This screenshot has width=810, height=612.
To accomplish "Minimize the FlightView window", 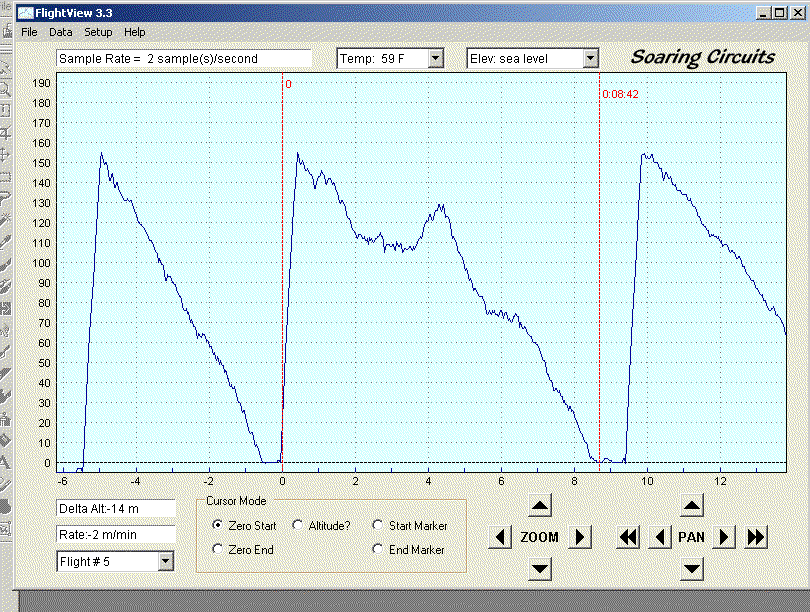I will (x=764, y=13).
